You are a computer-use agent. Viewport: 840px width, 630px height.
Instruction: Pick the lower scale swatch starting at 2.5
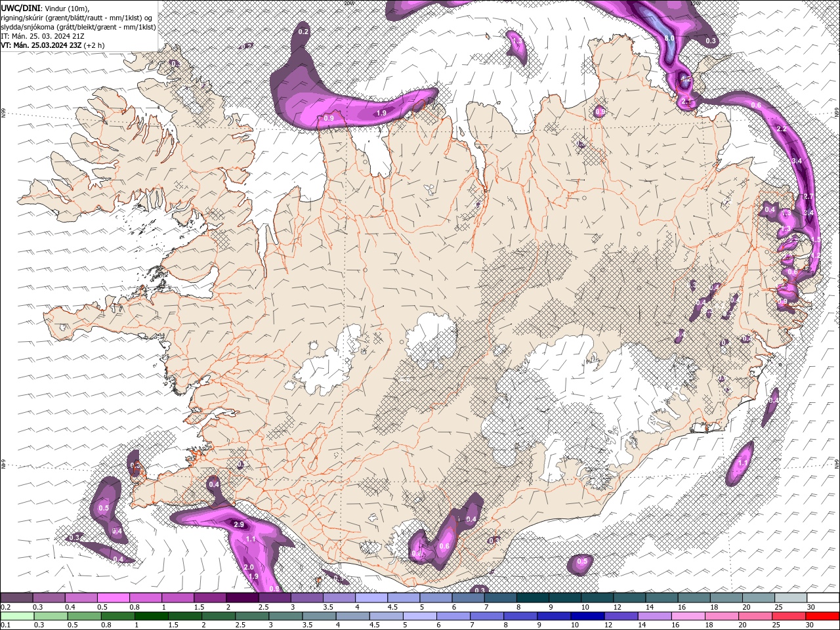[x=251, y=616]
